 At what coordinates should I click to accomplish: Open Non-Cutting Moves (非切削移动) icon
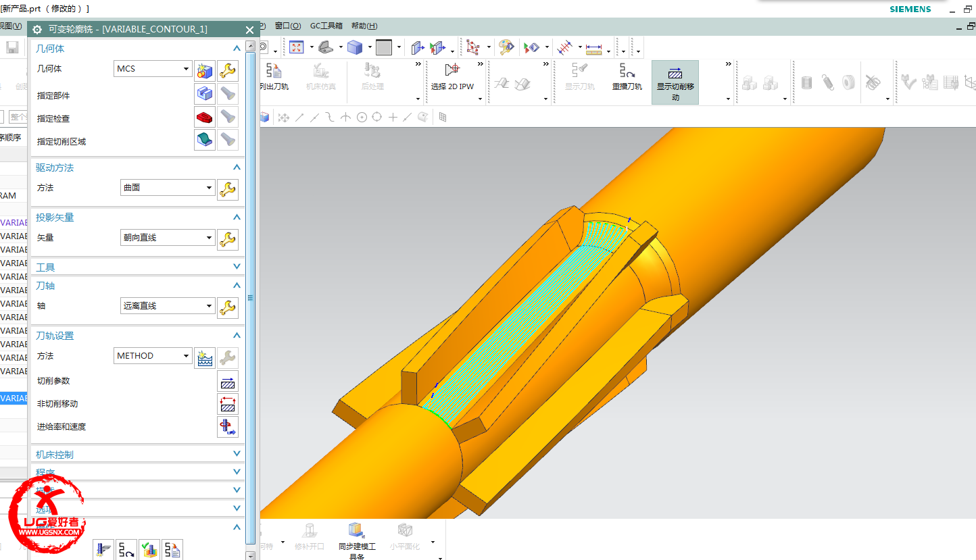click(x=228, y=405)
